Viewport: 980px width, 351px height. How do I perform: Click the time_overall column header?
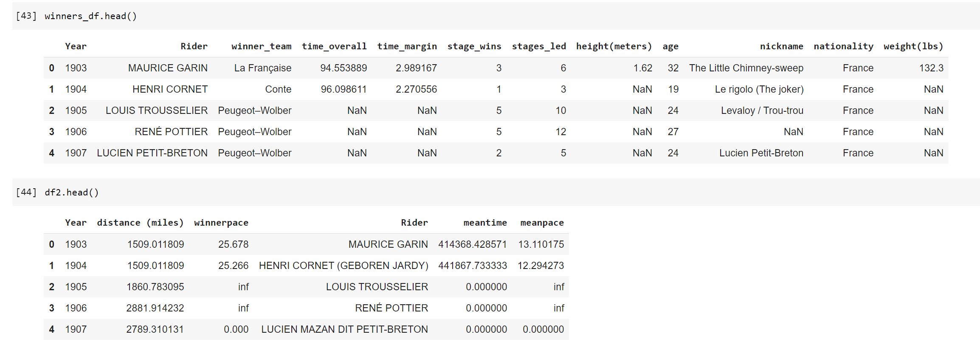pyautogui.click(x=334, y=46)
